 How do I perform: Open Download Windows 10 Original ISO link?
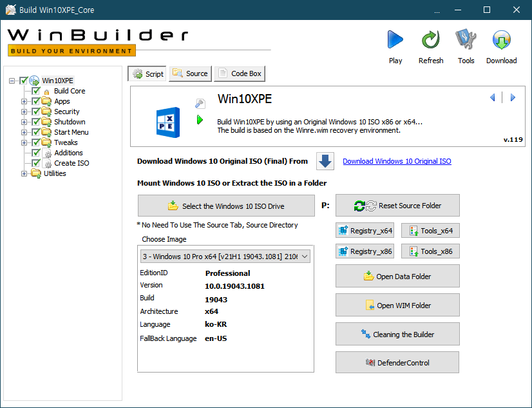397,161
